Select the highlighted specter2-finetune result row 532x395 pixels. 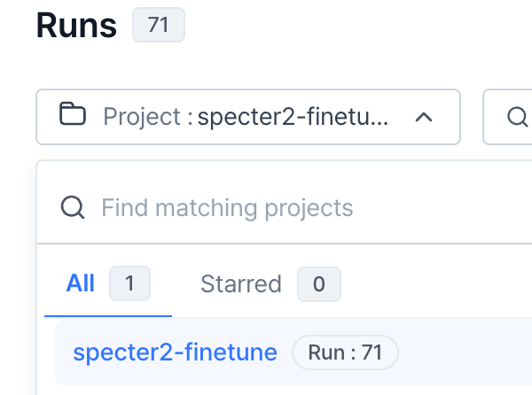coord(293,352)
